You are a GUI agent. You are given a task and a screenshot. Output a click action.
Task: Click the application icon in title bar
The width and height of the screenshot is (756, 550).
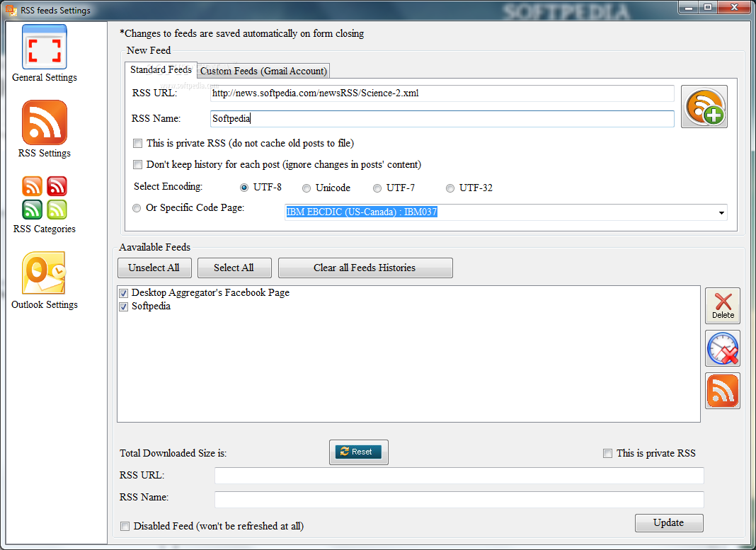[x=11, y=10]
